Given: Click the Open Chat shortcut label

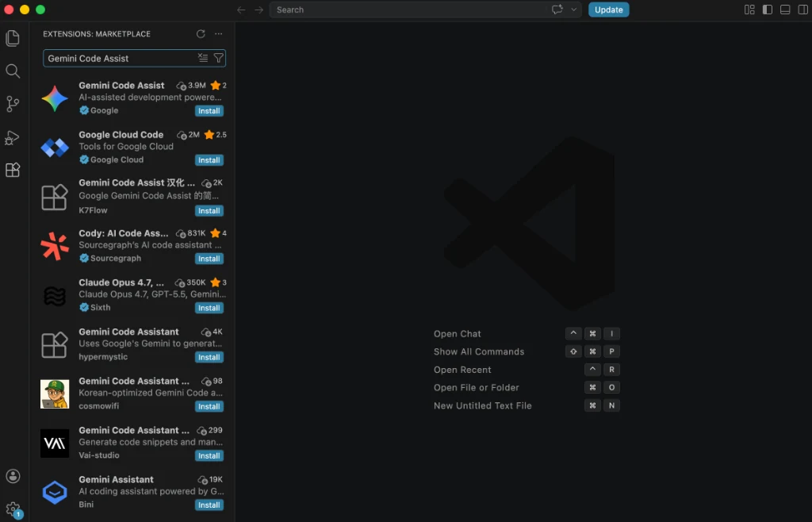Looking at the screenshot, I should (458, 334).
